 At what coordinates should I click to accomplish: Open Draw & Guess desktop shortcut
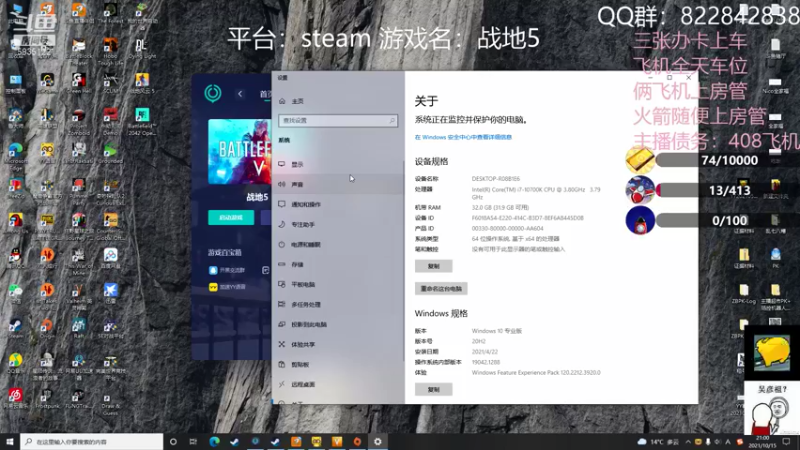(x=110, y=402)
